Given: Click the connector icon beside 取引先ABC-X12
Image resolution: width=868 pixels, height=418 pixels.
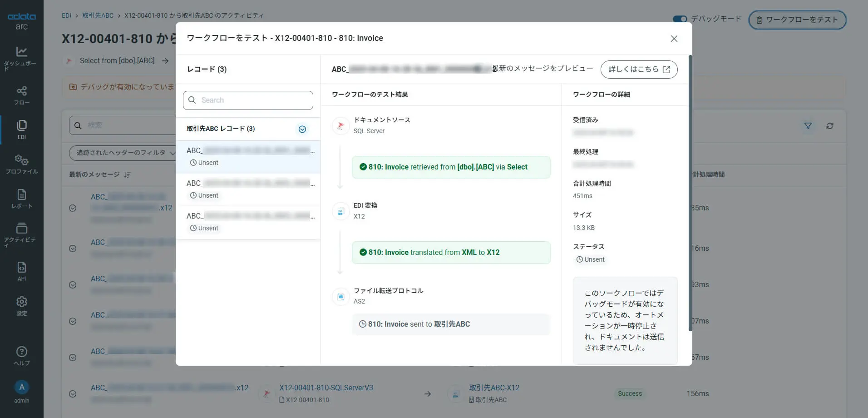Looking at the screenshot, I should 455,393.
